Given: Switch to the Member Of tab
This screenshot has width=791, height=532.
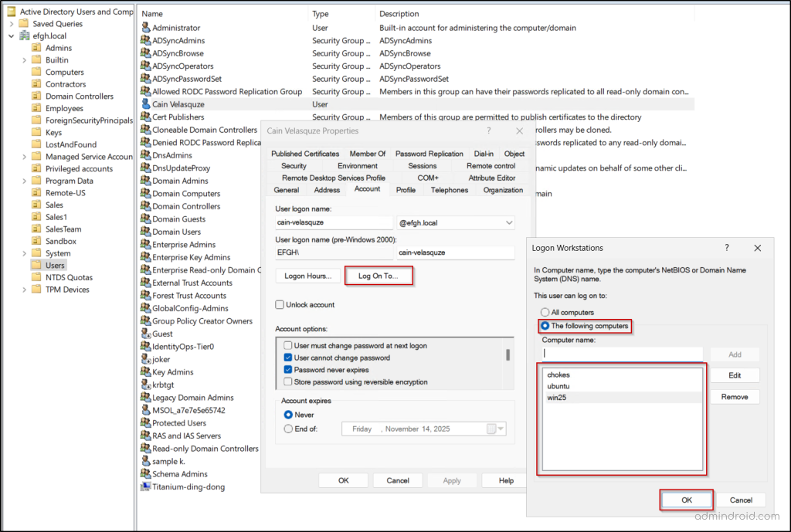Looking at the screenshot, I should (x=367, y=154).
